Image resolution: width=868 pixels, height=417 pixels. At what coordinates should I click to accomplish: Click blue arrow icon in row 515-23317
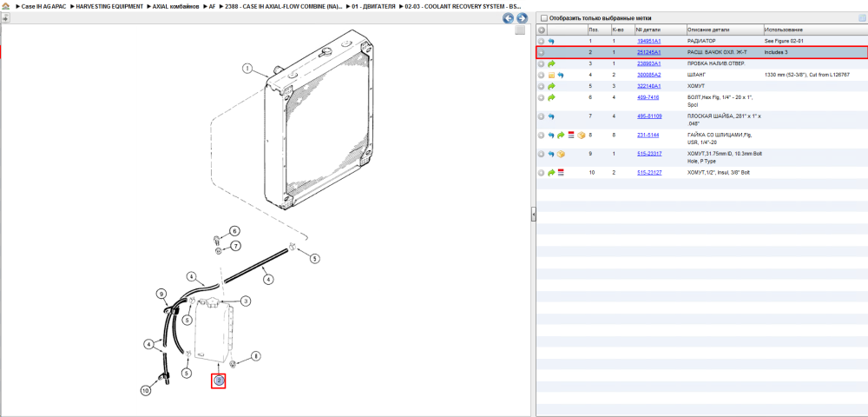click(x=551, y=154)
